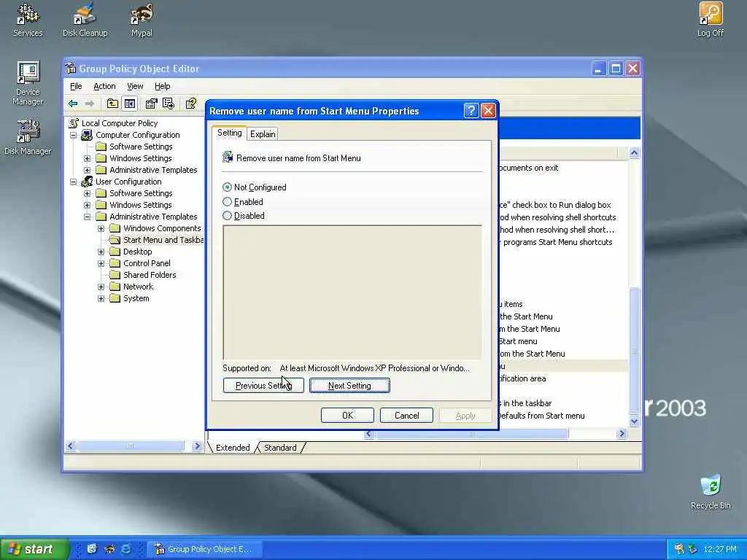The width and height of the screenshot is (747, 560).
Task: Click the Export List toolbar icon
Action: coord(169,104)
